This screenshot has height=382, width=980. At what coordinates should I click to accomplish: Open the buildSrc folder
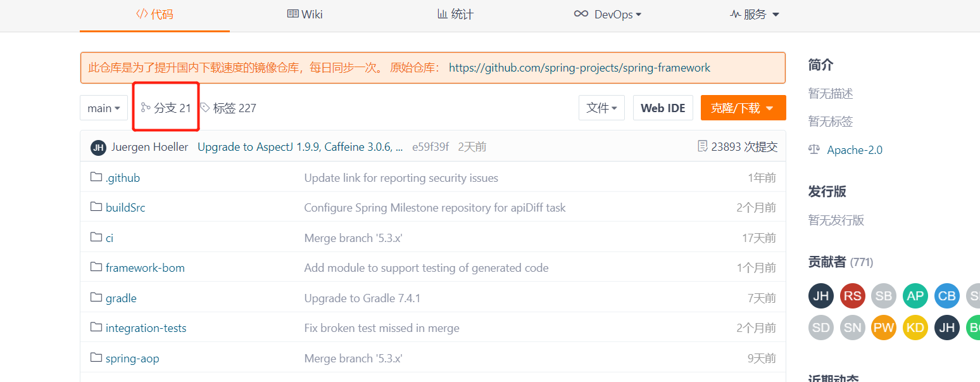click(x=125, y=208)
